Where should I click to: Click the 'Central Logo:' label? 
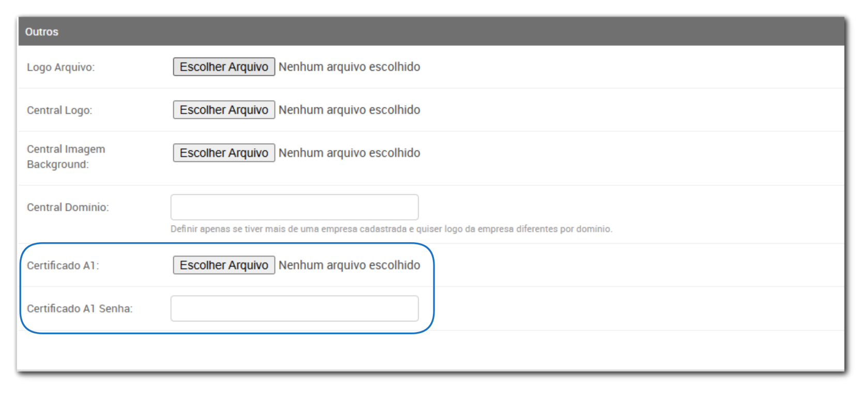pos(59,110)
